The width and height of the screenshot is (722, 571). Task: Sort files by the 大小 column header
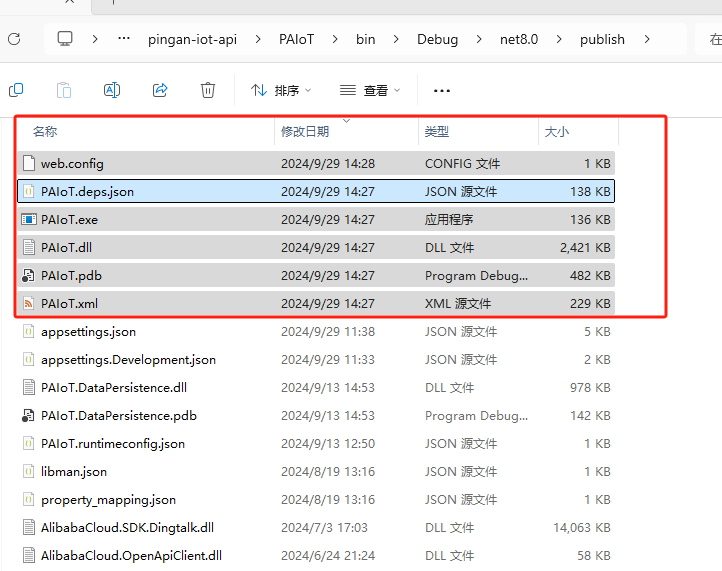coord(557,132)
